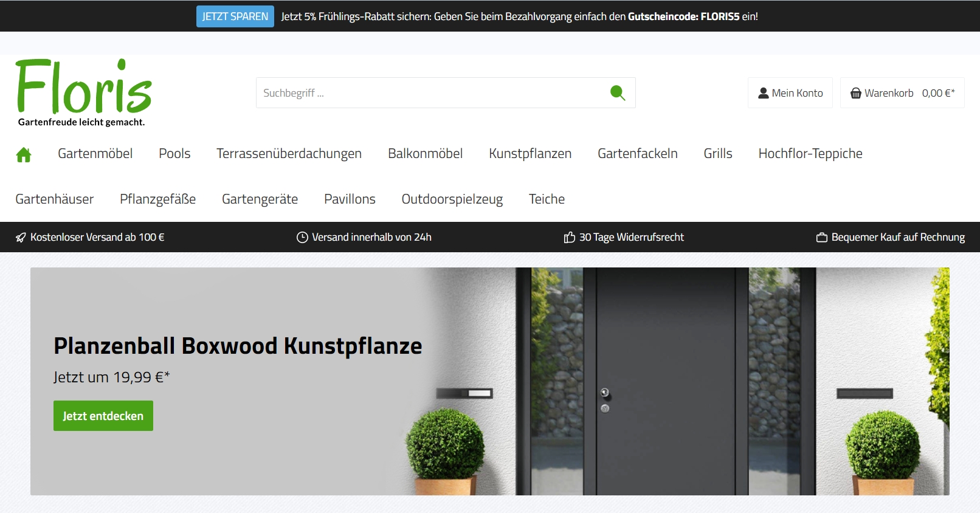Open the Pools menu item
This screenshot has height=513, width=980.
coord(174,154)
